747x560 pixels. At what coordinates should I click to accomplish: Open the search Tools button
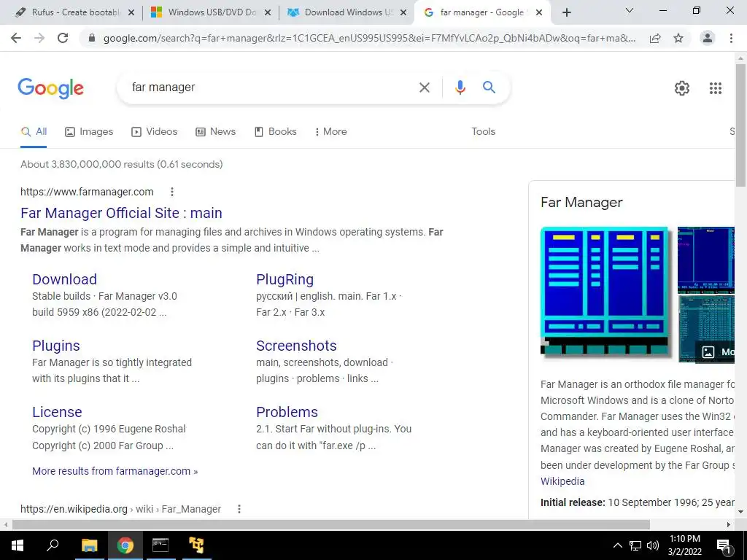tap(483, 131)
